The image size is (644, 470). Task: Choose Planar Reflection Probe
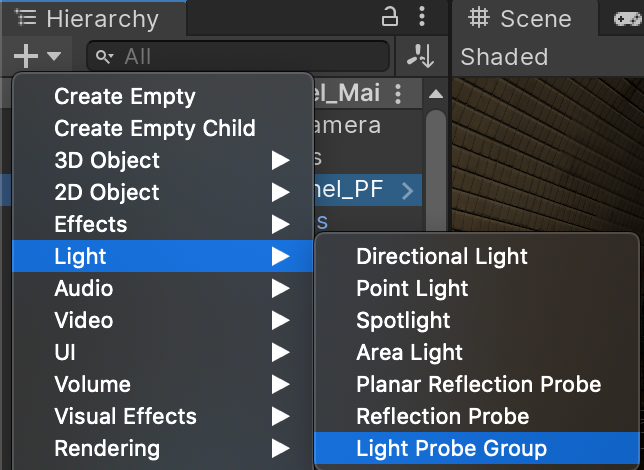478,385
